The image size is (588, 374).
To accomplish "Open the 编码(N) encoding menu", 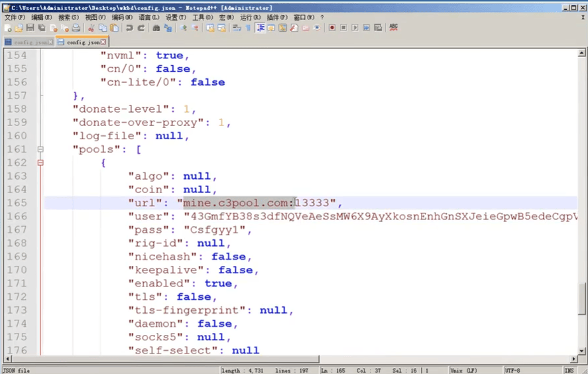I will [122, 17].
